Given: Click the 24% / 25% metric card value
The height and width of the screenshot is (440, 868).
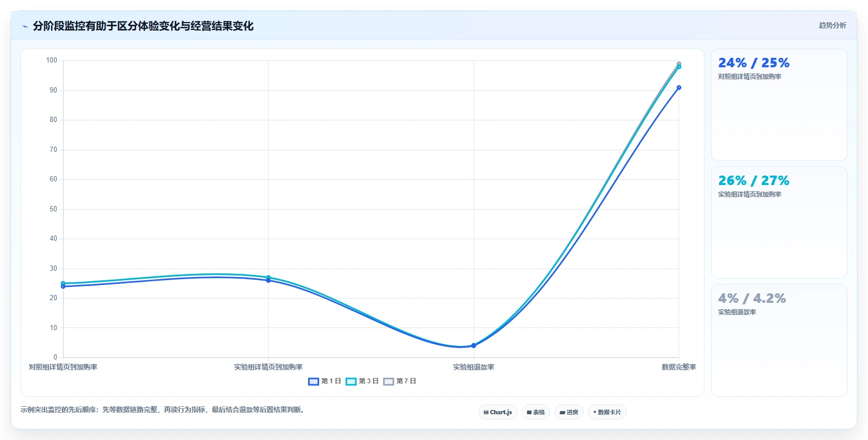Looking at the screenshot, I should point(754,63).
